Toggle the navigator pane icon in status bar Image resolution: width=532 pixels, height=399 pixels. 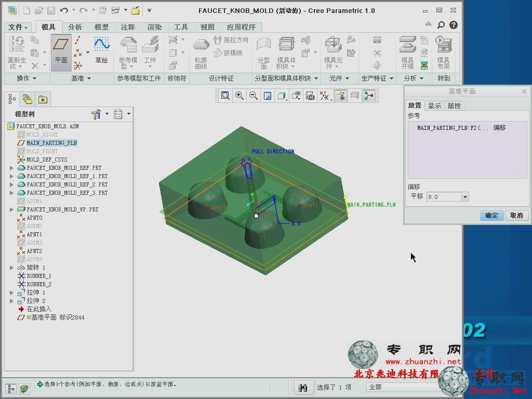click(x=11, y=389)
